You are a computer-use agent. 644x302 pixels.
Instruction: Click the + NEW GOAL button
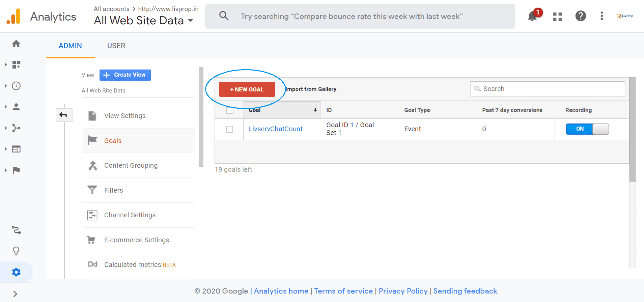tap(247, 89)
